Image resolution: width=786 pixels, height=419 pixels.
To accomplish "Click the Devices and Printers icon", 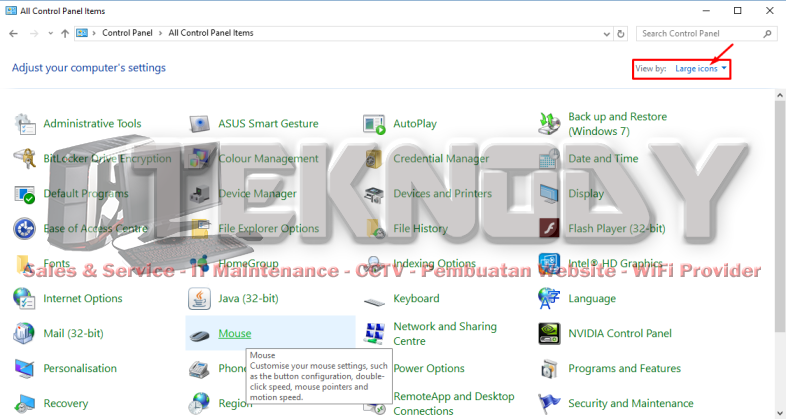I will [374, 194].
